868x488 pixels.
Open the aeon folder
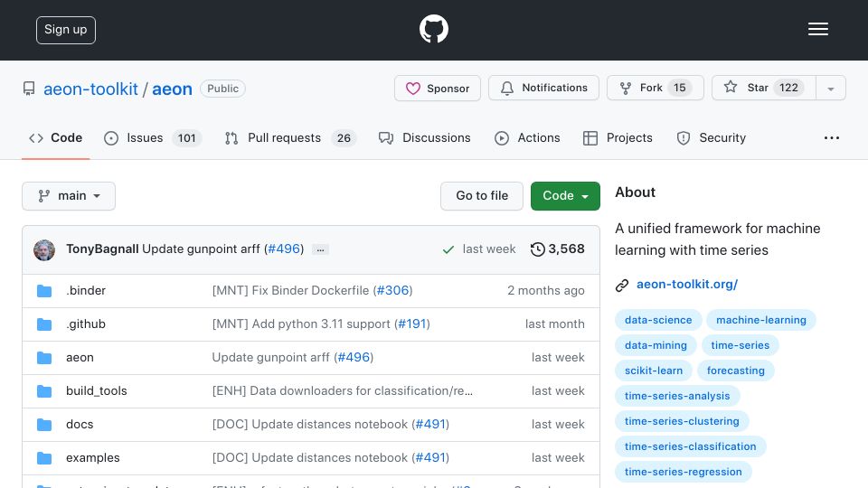pos(80,358)
